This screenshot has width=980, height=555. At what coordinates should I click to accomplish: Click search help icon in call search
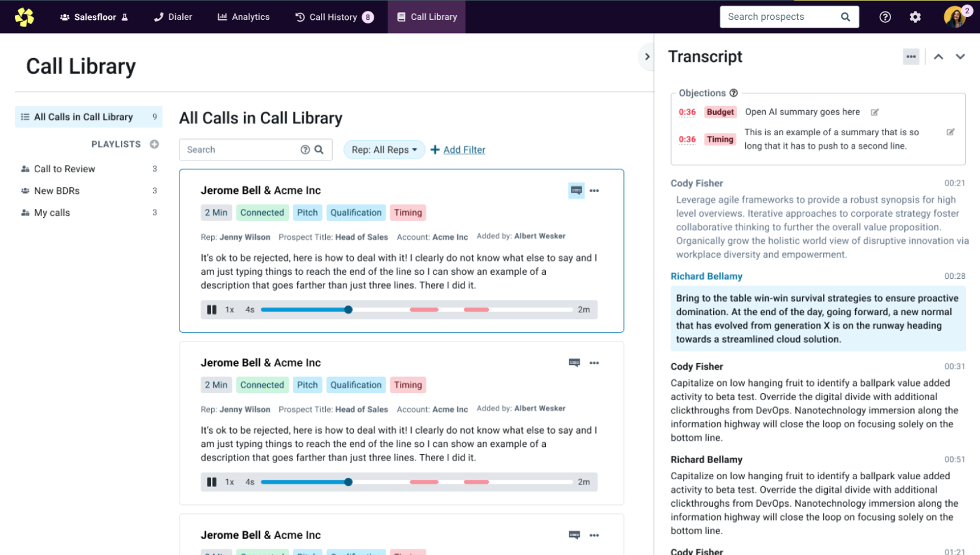coord(305,149)
